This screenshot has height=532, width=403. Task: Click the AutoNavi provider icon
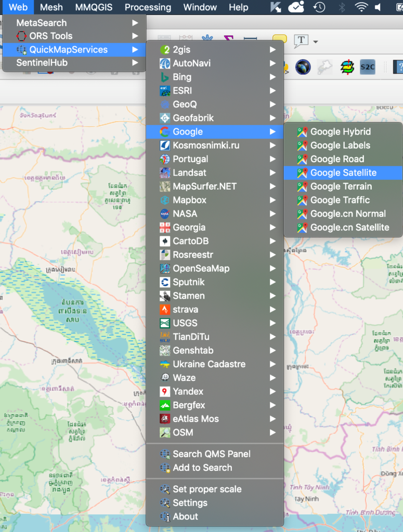pos(165,63)
